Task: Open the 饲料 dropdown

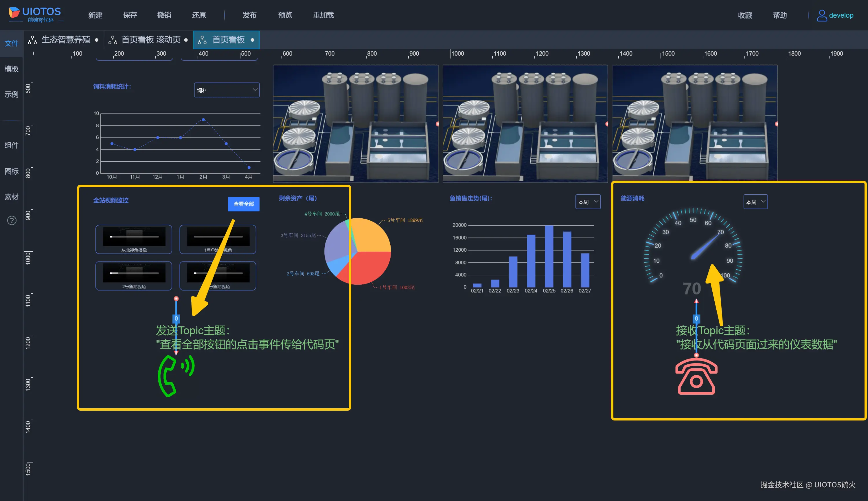Action: [227, 90]
